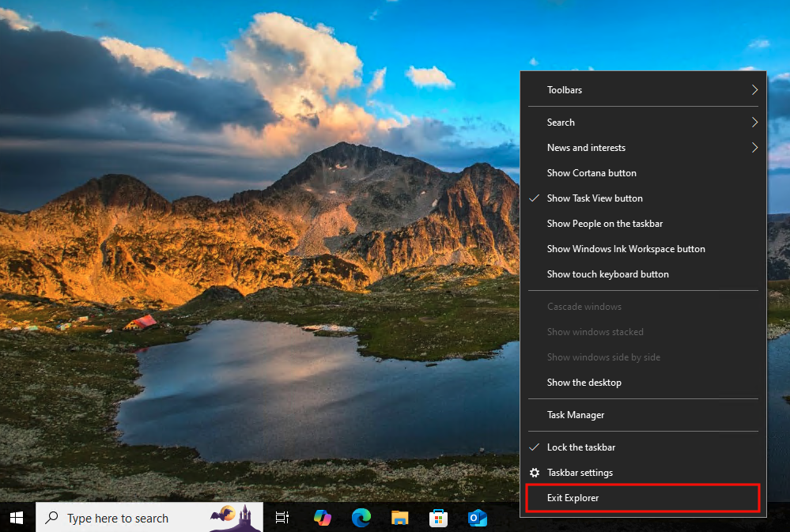
Task: Launch the Microsoft Store
Action: pyautogui.click(x=438, y=518)
